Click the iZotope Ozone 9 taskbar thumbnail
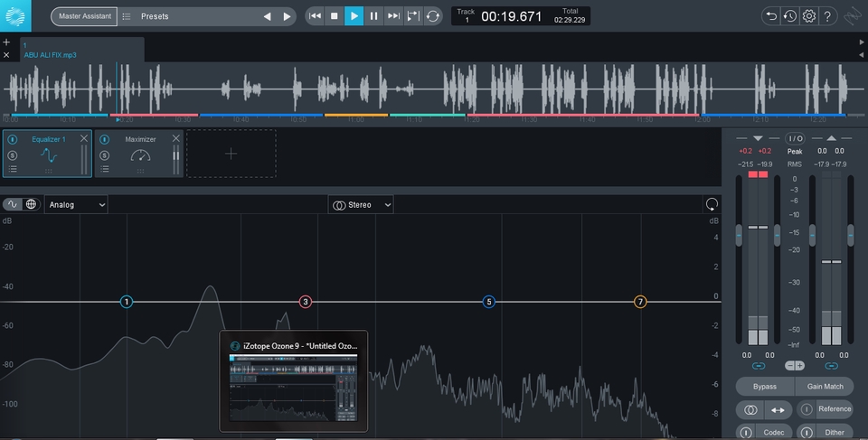Viewport: 868px width, 440px height. [x=293, y=380]
